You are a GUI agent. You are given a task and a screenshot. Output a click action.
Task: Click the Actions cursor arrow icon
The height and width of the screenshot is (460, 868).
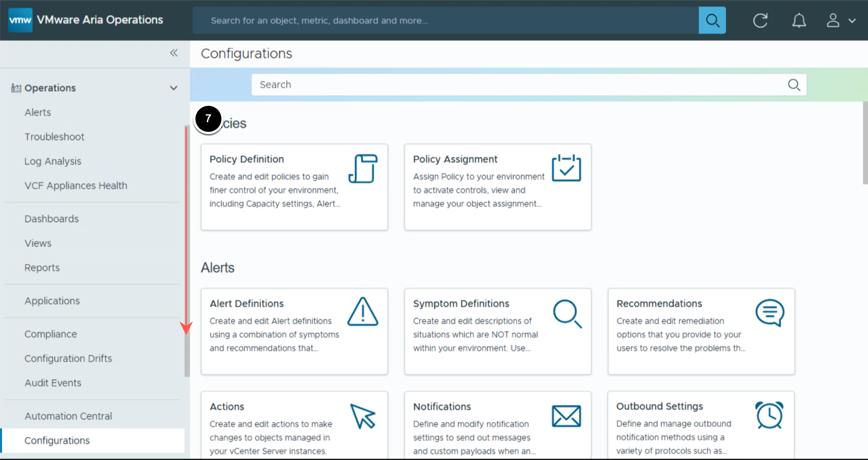click(363, 416)
